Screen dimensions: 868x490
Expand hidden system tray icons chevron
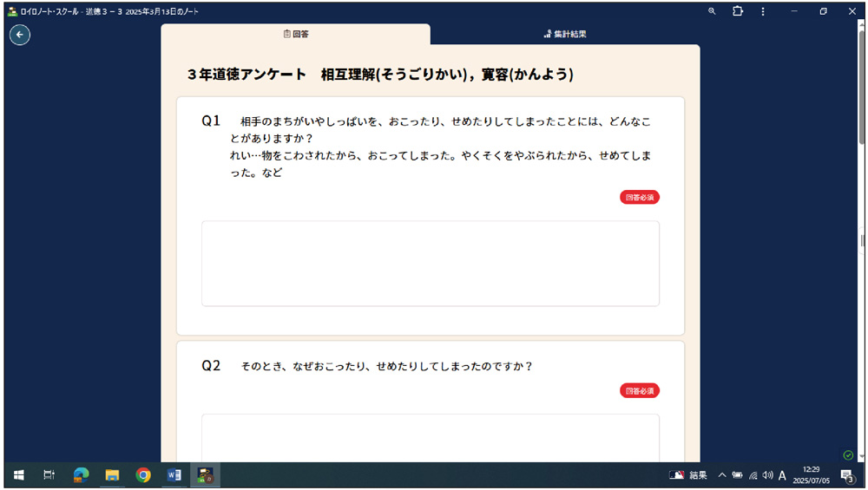(x=721, y=475)
